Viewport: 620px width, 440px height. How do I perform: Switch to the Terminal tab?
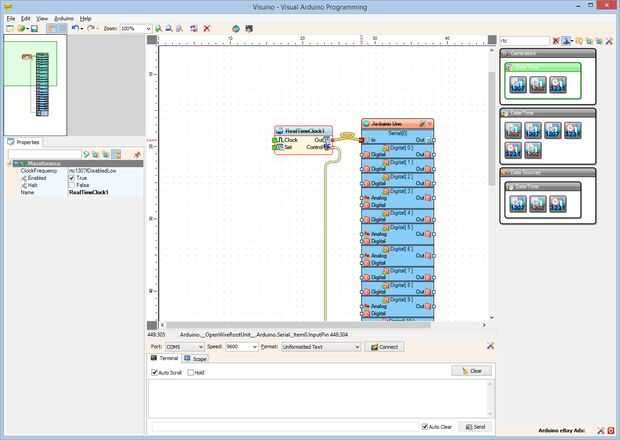click(164, 358)
